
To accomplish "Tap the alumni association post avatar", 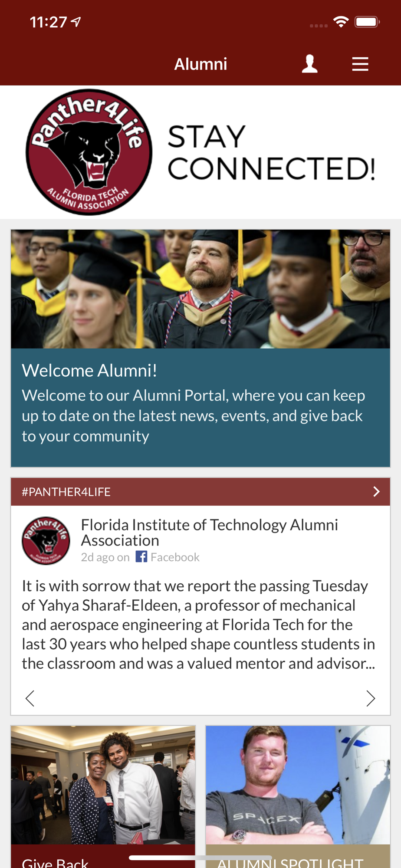I will 46,540.
